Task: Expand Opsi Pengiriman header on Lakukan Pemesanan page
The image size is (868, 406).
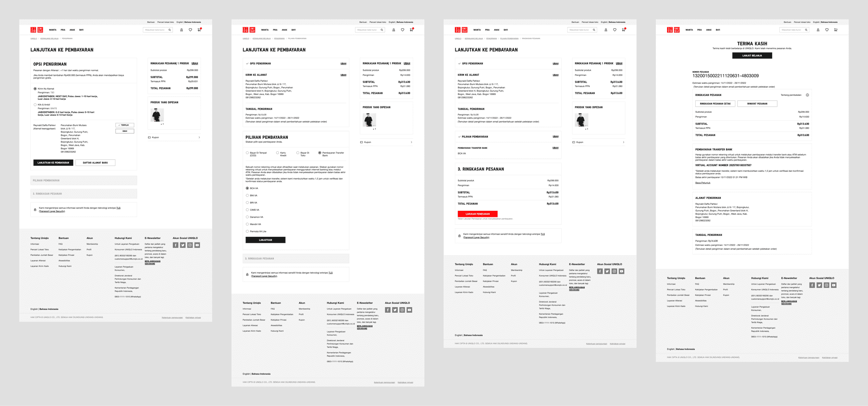Action: pos(508,64)
